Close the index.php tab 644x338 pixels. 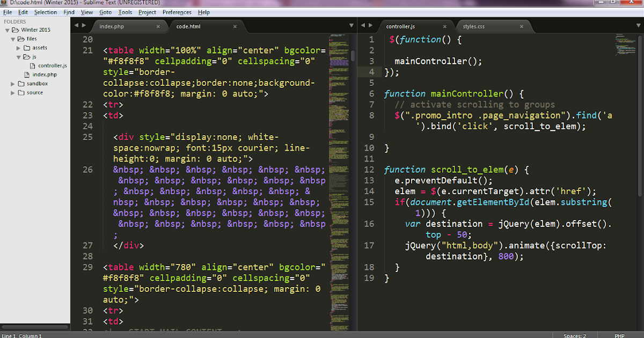158,26
